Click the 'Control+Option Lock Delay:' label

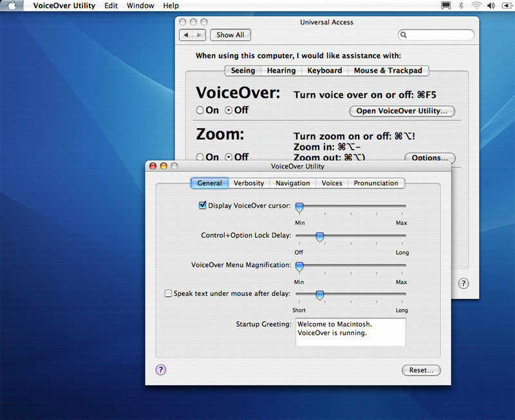246,235
